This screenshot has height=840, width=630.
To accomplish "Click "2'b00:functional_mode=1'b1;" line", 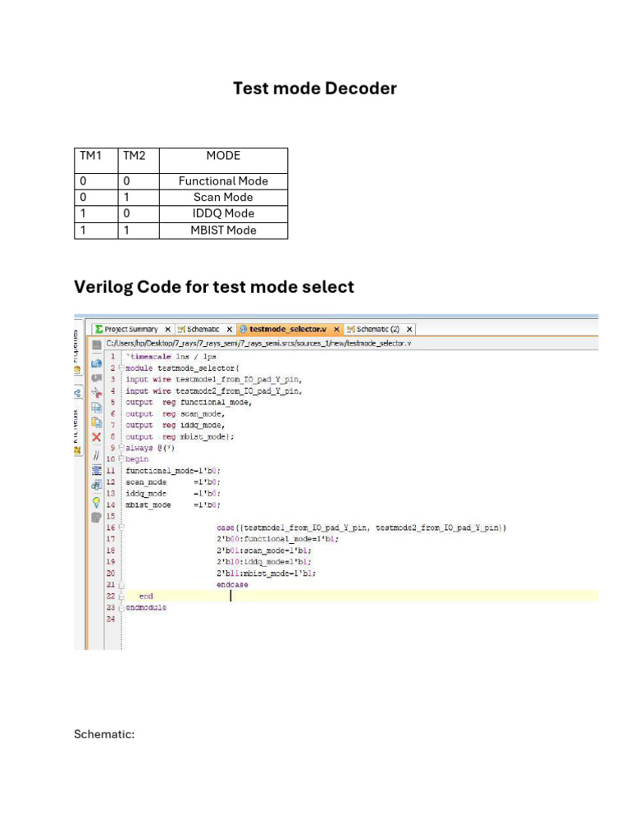I will click(x=277, y=540).
